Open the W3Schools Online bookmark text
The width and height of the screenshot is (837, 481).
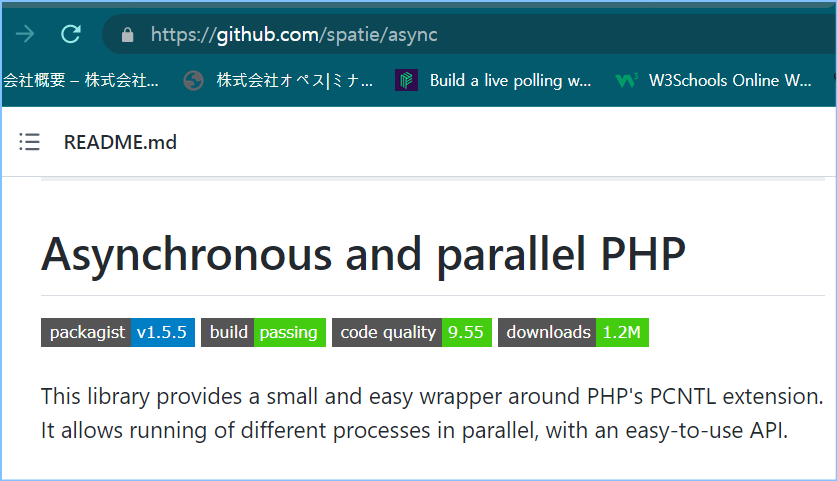point(730,81)
